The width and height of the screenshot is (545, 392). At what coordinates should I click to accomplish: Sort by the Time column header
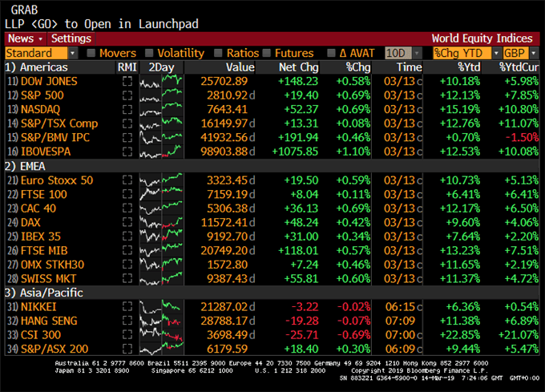coord(409,67)
